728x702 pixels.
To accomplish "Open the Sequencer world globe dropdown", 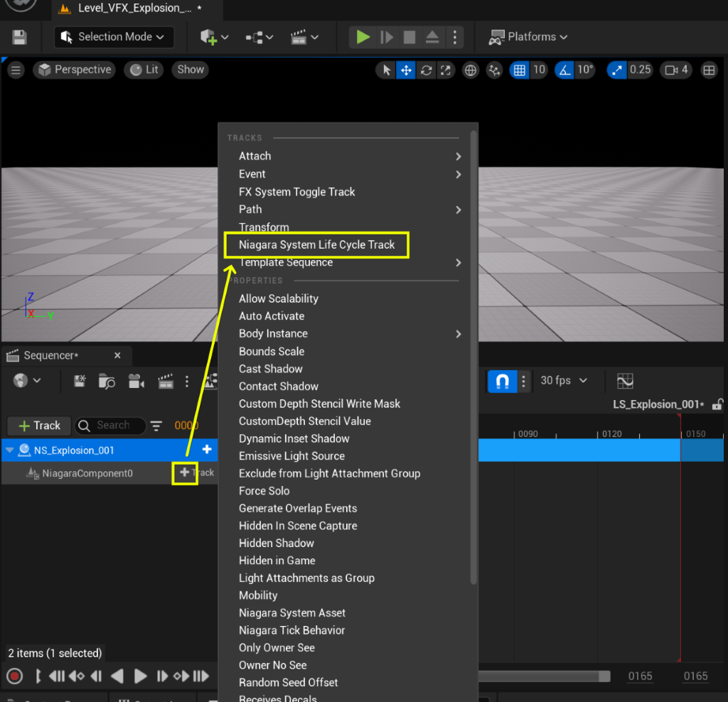I will (27, 381).
